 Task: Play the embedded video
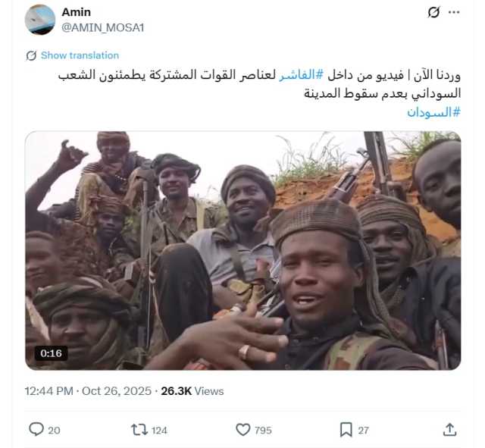point(242,251)
